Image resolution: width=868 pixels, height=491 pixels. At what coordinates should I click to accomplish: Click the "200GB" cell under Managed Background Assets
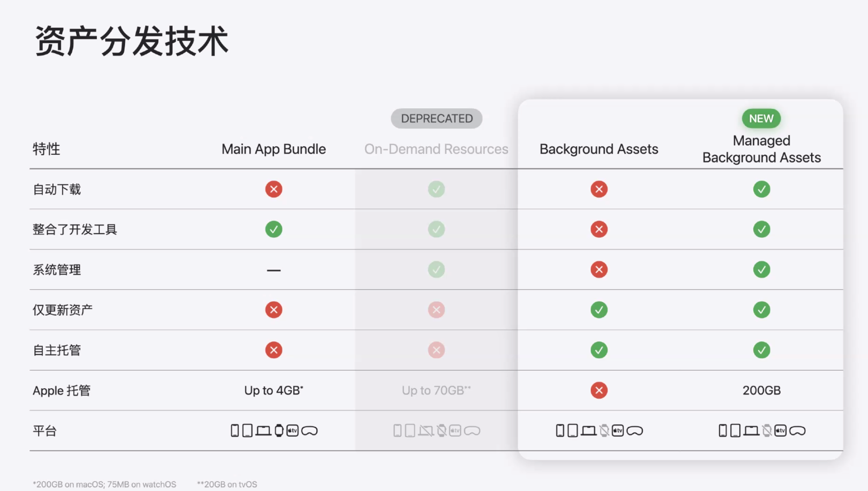761,390
